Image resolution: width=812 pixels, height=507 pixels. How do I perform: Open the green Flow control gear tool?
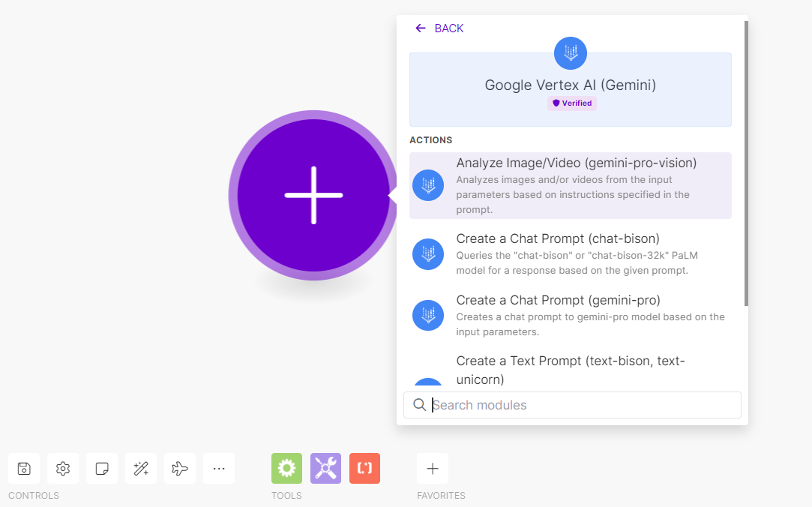pos(286,468)
